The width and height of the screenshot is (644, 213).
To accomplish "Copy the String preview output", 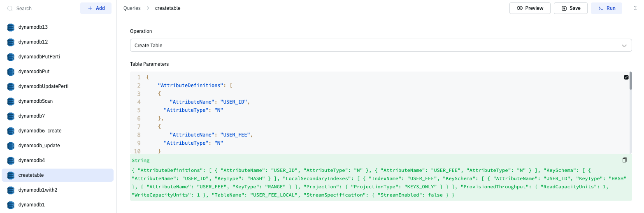I will 624,160.
